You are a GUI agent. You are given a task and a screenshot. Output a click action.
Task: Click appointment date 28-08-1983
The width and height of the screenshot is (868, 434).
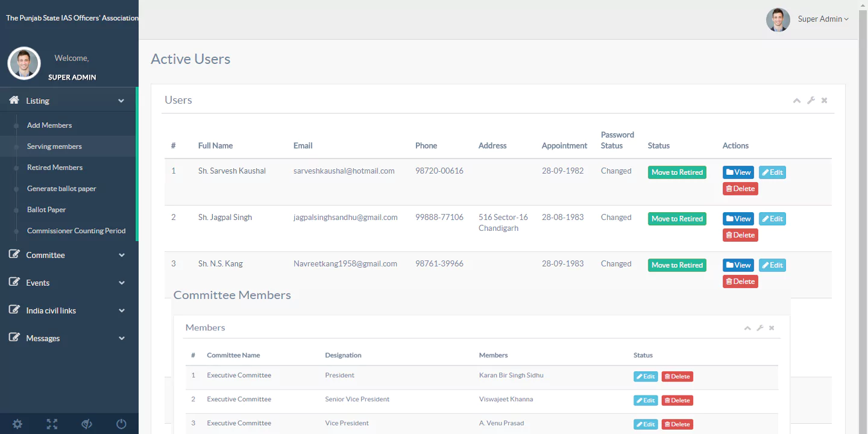click(x=563, y=218)
